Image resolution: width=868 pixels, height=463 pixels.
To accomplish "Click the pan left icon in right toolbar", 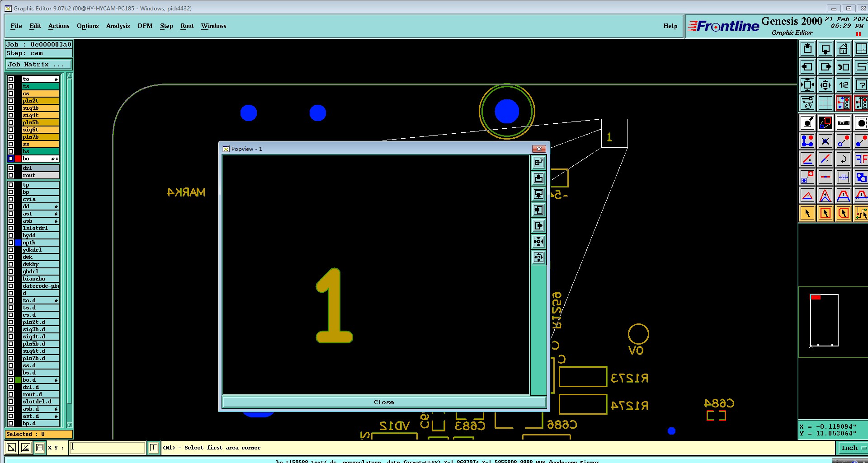I will click(807, 67).
